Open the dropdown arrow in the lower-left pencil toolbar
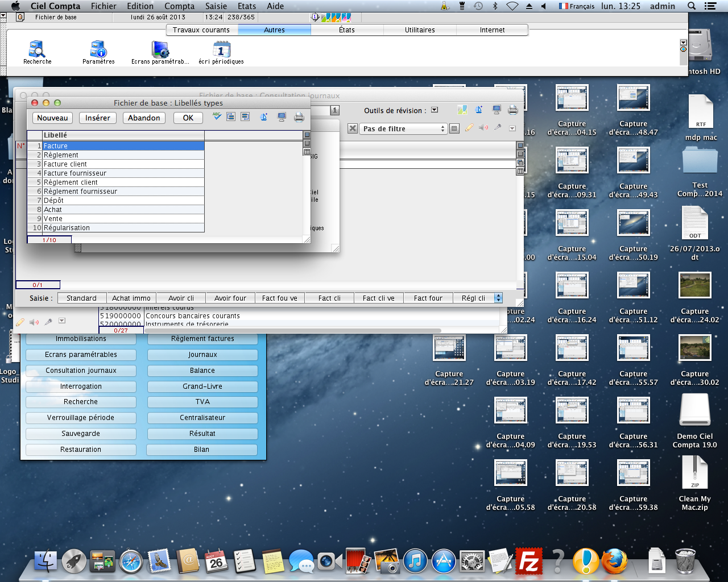This screenshot has height=582, width=728. coord(62,321)
